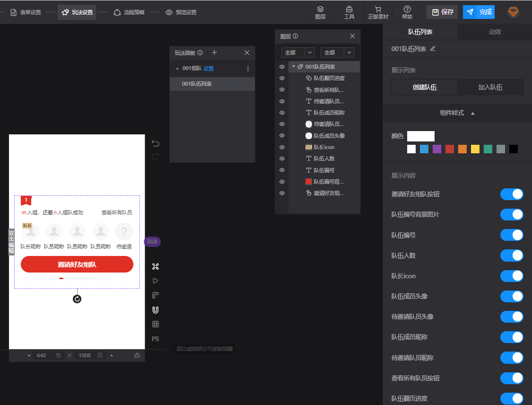The height and width of the screenshot is (405, 532).
Task: Pick the purple color swatch
Action: pyautogui.click(x=437, y=149)
